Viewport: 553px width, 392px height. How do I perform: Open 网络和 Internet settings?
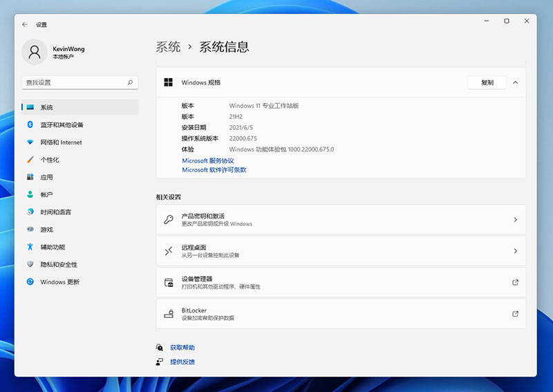(x=79, y=142)
